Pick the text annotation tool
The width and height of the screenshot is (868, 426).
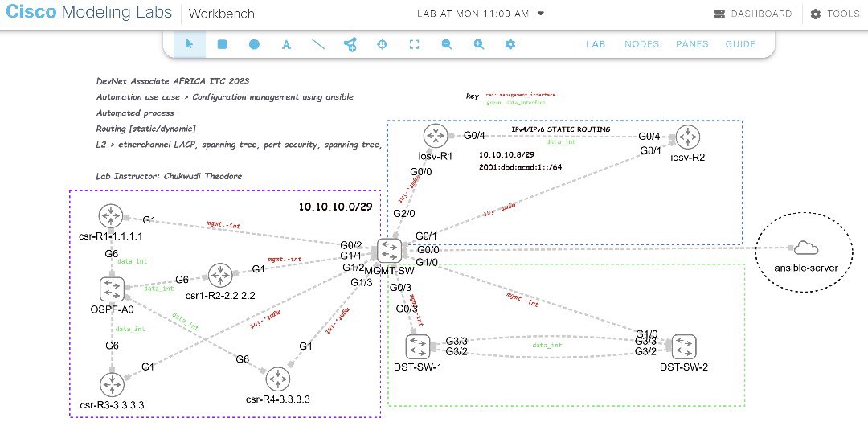click(x=286, y=44)
